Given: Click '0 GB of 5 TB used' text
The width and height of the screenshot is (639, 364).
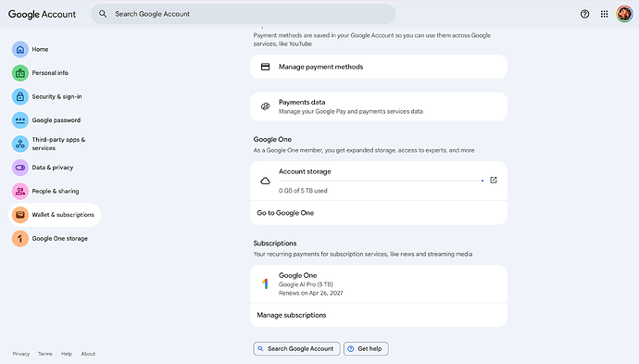Looking at the screenshot, I should pos(303,191).
